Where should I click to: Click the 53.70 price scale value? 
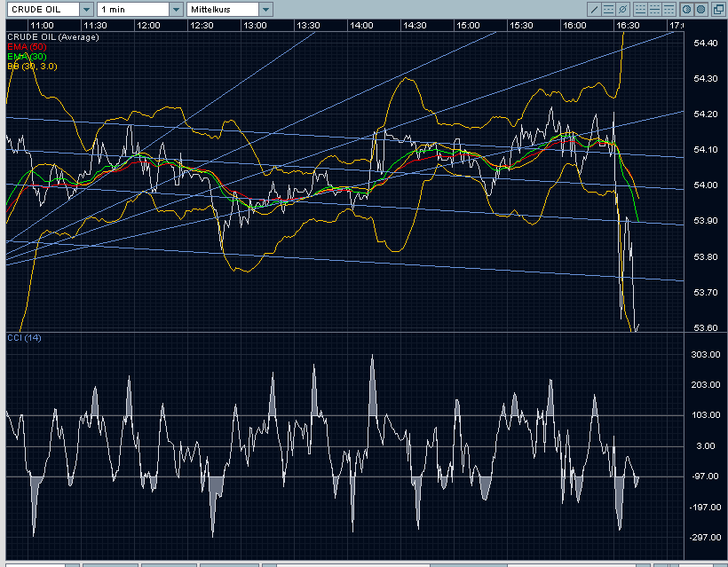click(x=705, y=293)
